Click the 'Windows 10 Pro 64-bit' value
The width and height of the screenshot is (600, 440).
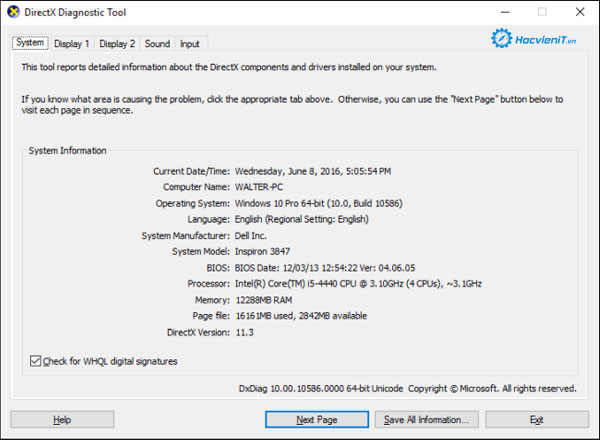[x=318, y=203]
